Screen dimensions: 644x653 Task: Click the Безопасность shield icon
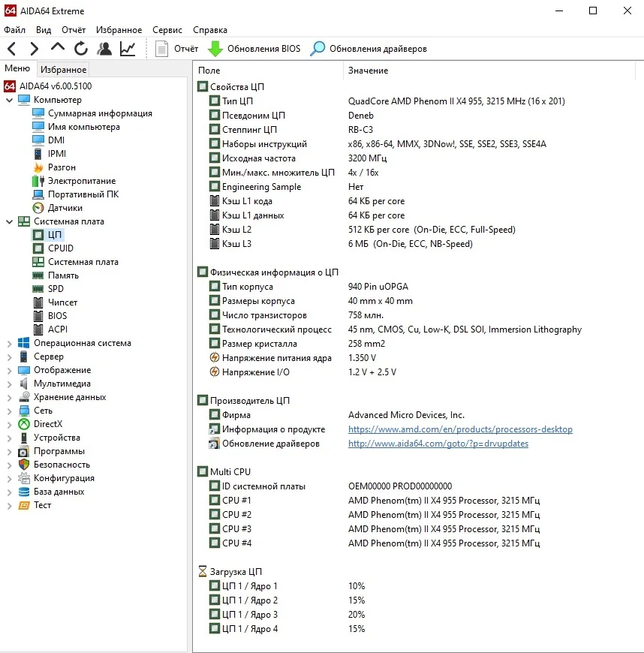click(24, 465)
